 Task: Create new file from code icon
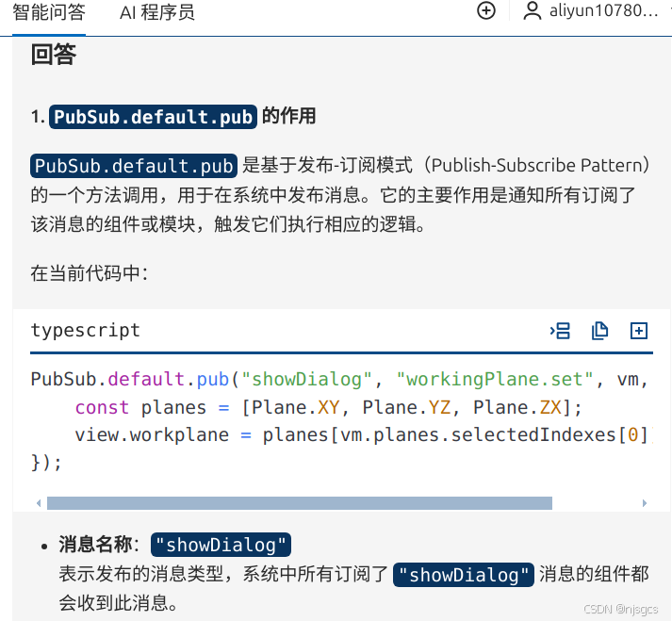coord(639,331)
